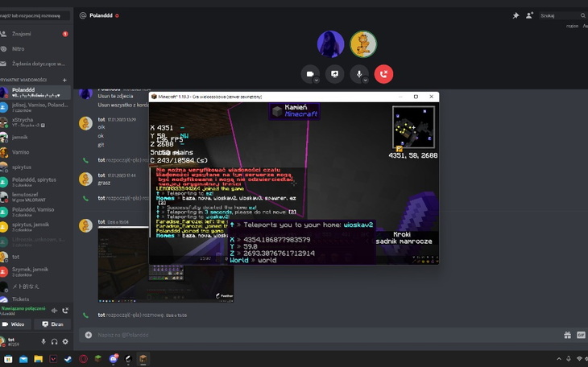
Task: Expand microphone options dropdown arrow
Action: tap(368, 80)
